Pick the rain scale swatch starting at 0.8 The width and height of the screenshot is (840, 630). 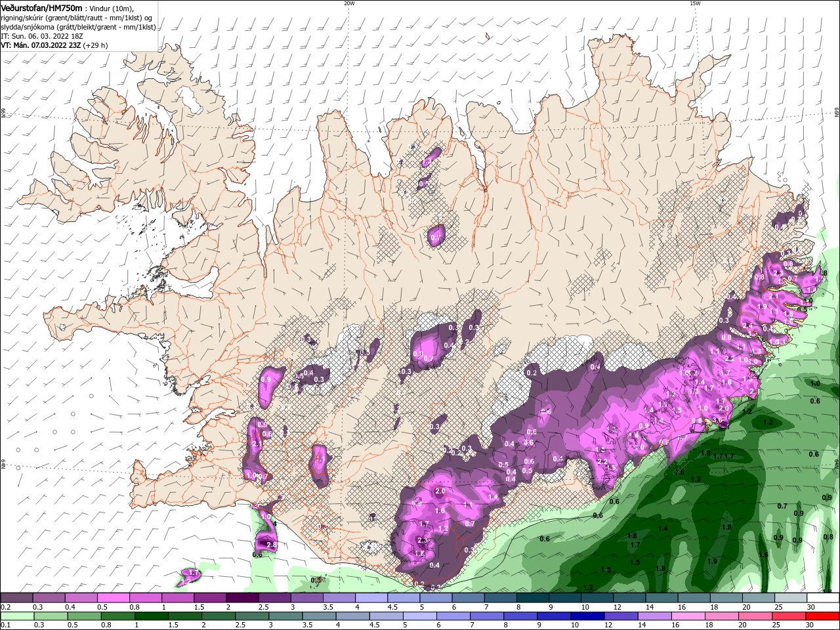117,616
